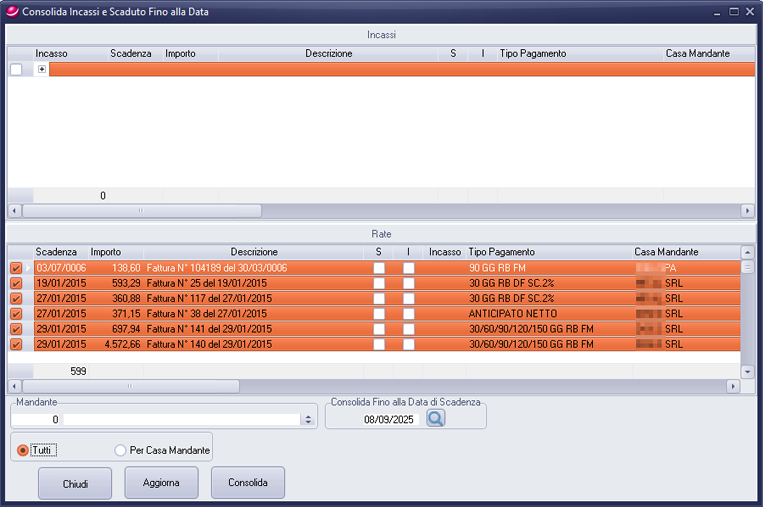This screenshot has height=507, width=763.
Task: Sort Incassi by Tipo Pagamento column header
Action: point(532,53)
